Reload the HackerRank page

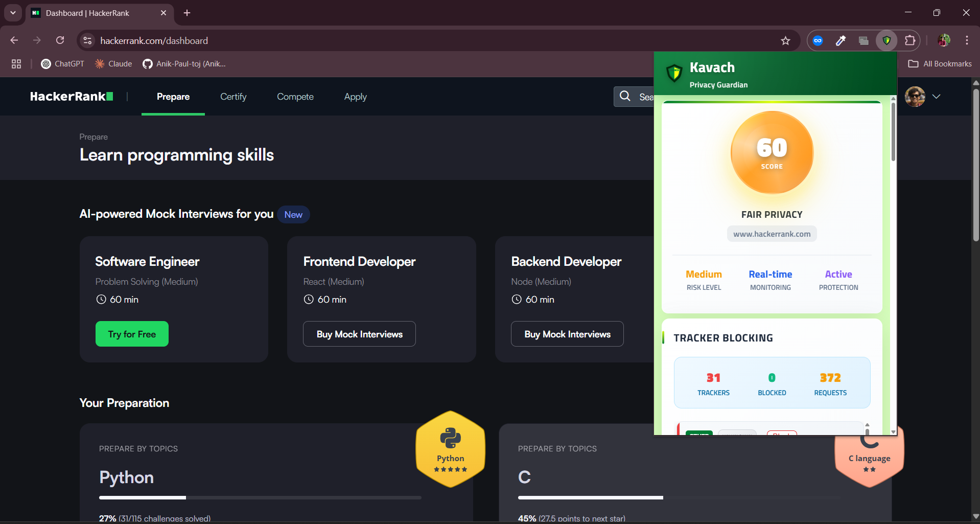coord(60,40)
